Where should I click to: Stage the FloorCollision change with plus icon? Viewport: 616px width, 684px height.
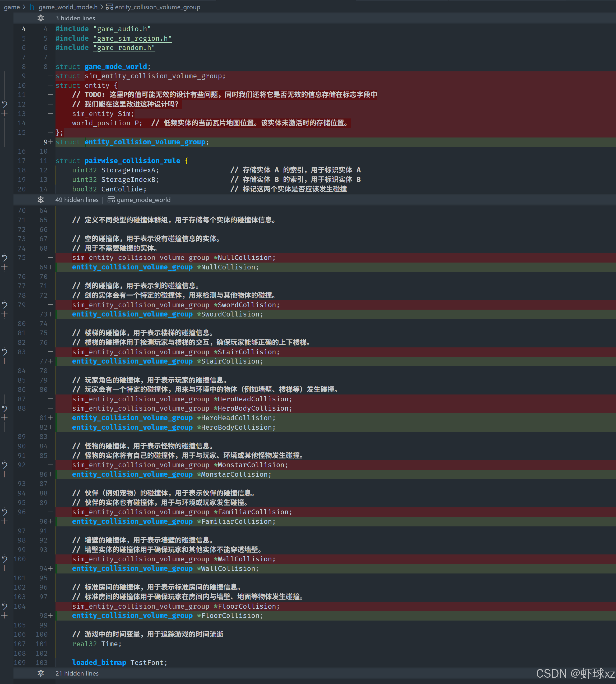click(x=5, y=616)
